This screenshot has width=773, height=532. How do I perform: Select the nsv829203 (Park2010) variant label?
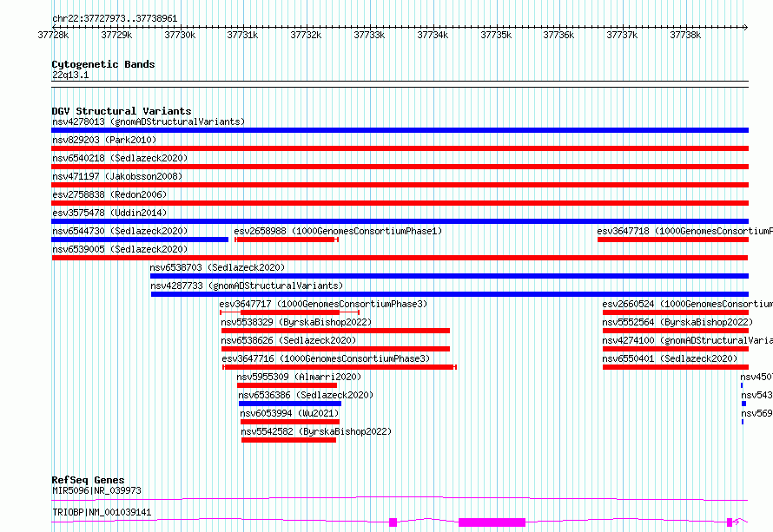[x=104, y=140]
